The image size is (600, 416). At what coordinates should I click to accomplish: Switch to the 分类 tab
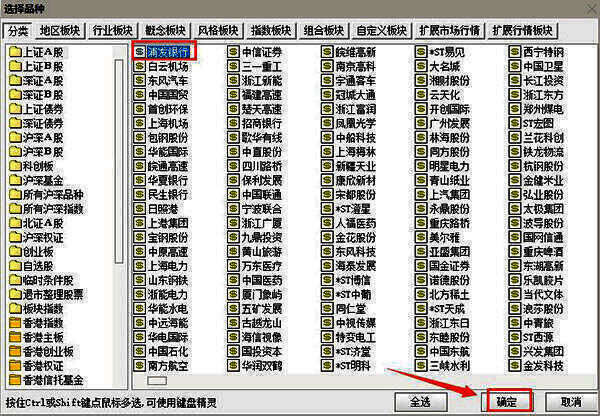[18, 31]
